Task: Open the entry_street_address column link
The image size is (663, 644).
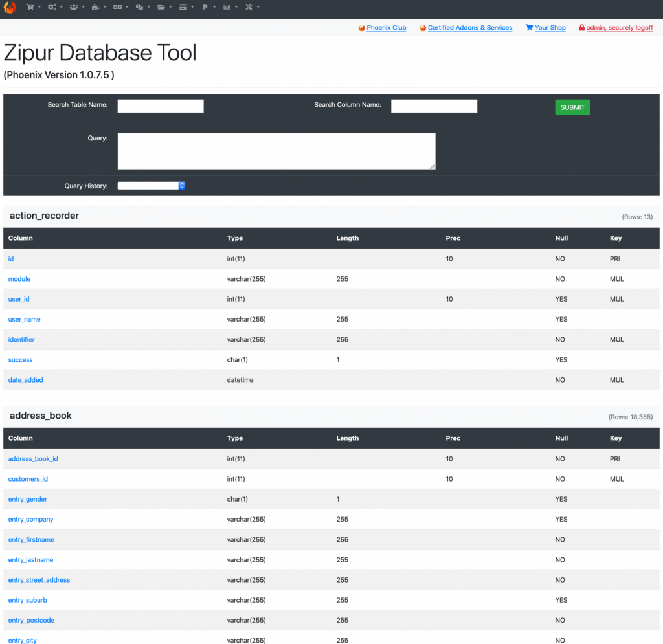Action: 39,580
